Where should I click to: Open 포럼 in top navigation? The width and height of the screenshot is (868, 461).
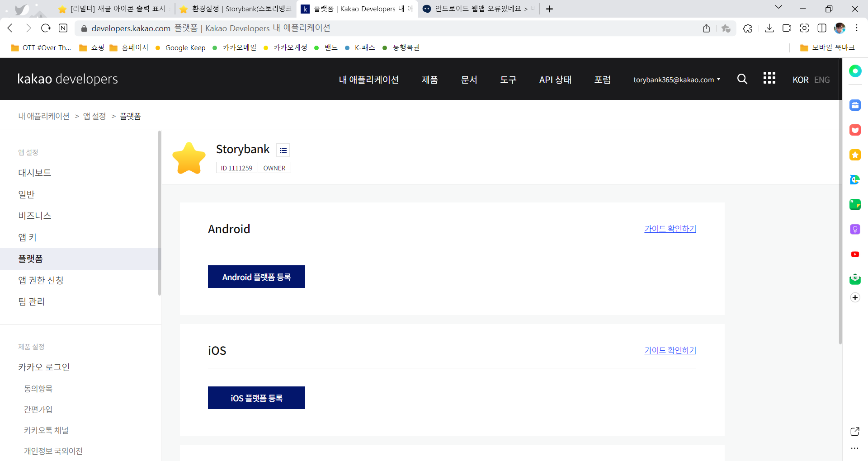[603, 80]
